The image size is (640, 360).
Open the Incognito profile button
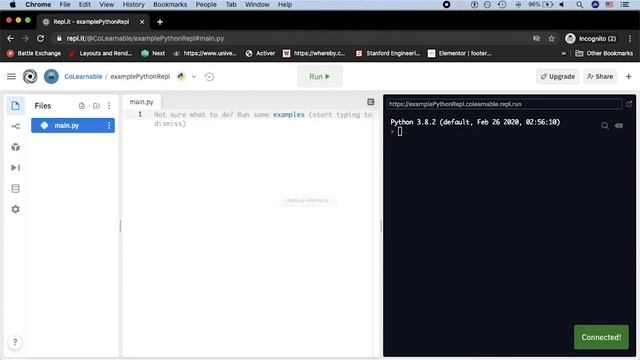pos(591,38)
